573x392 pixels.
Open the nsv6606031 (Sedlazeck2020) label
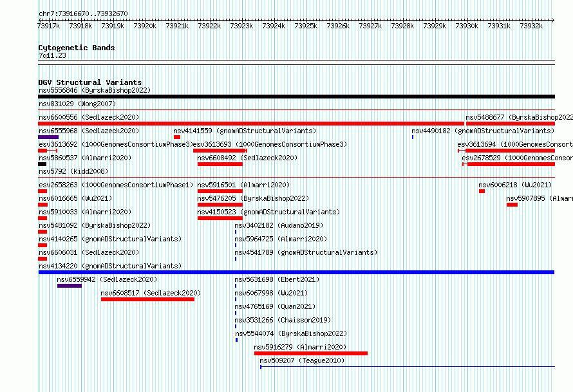point(89,252)
